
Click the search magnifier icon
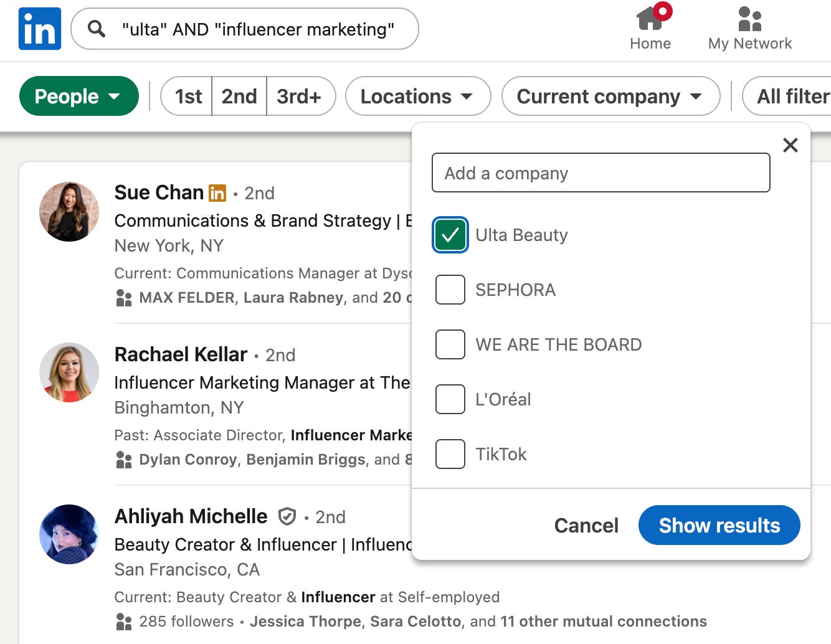click(97, 29)
